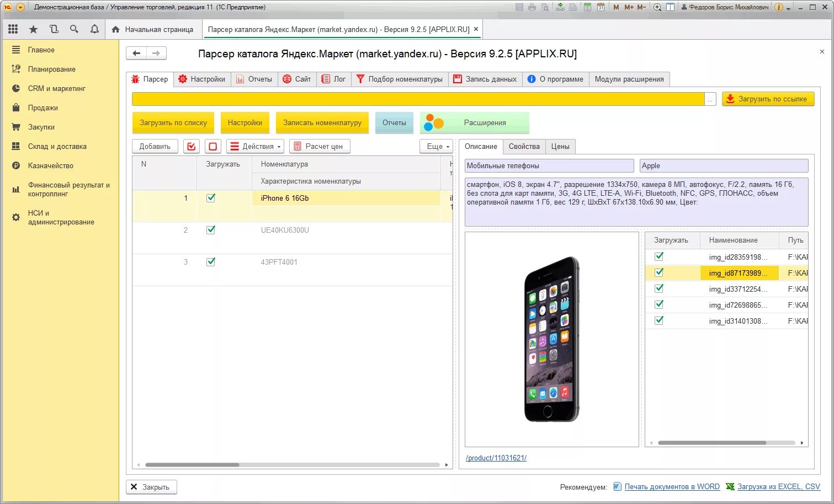Open the Главное section in sidebar

click(x=41, y=50)
